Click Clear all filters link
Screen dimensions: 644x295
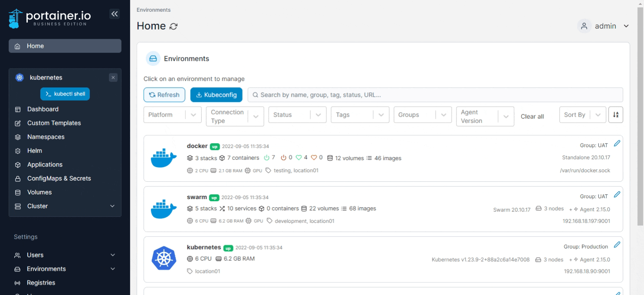pyautogui.click(x=532, y=116)
